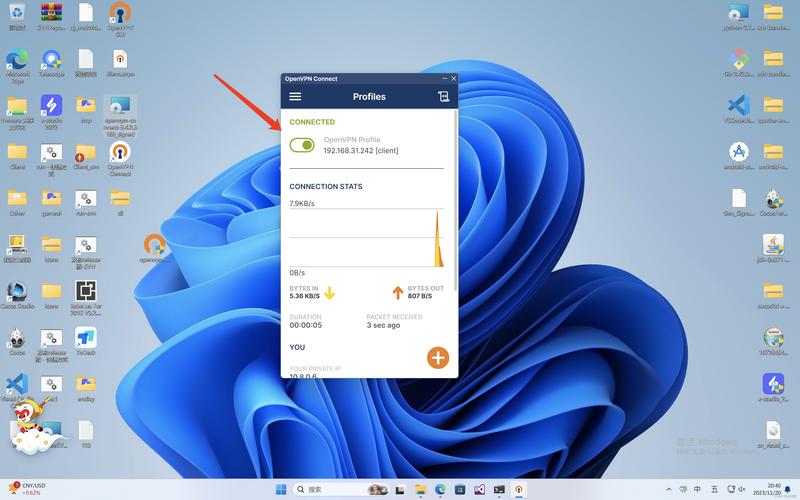Click the 00:00:05 duration value
This screenshot has width=800, height=500.
(306, 325)
